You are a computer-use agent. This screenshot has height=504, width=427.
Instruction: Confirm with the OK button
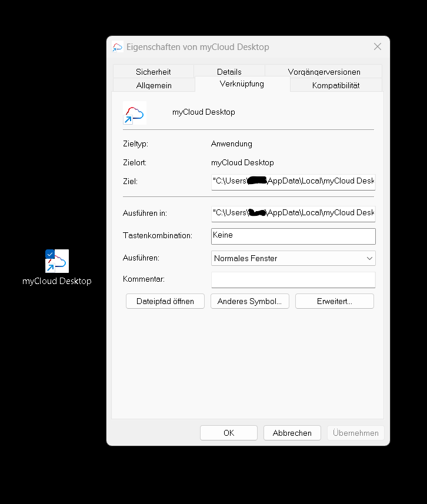click(229, 433)
